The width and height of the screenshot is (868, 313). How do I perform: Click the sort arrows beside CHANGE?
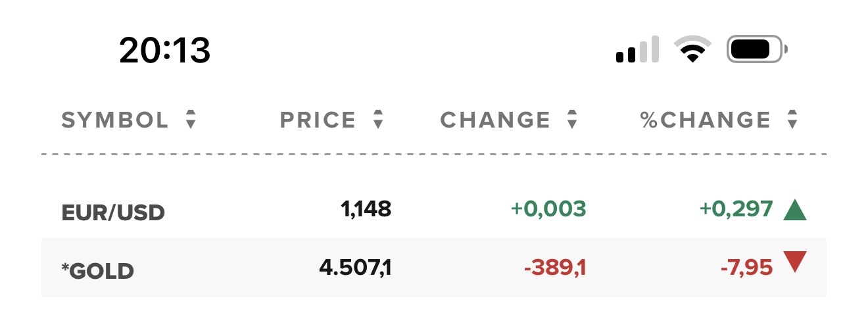572,120
